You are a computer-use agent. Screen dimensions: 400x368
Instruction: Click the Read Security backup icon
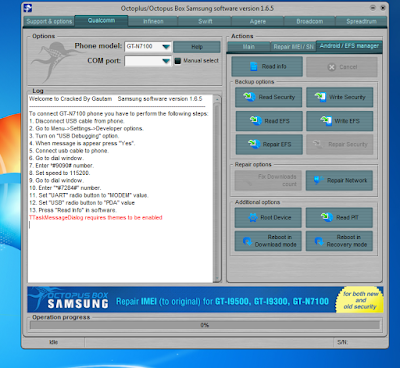pyautogui.click(x=249, y=97)
